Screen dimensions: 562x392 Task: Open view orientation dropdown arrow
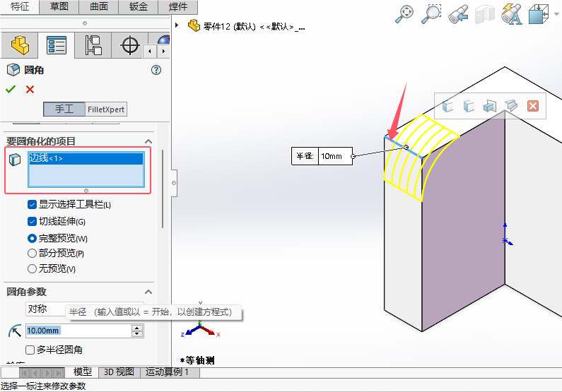556,14
